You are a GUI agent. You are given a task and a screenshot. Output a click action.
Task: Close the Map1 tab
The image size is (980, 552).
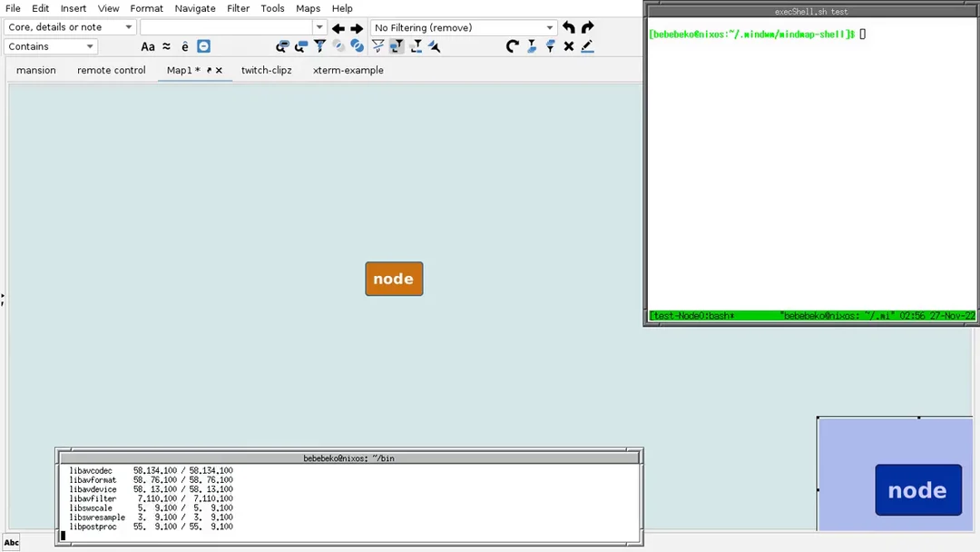[x=219, y=70]
